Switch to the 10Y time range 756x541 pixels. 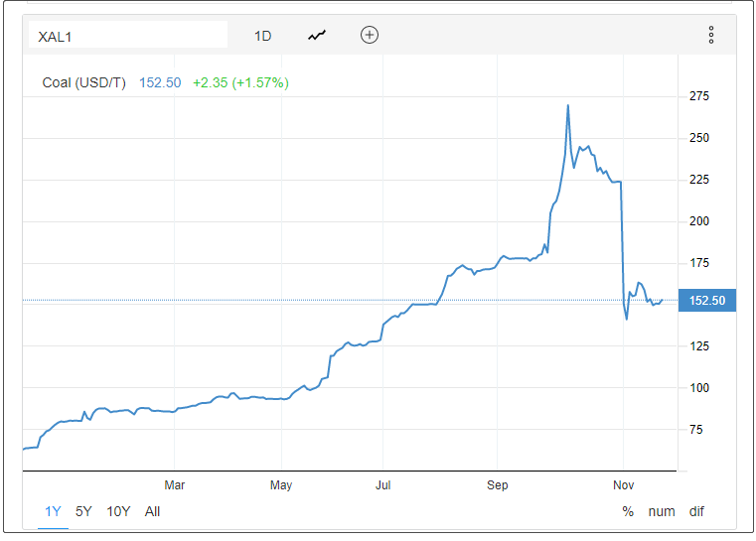pos(118,511)
